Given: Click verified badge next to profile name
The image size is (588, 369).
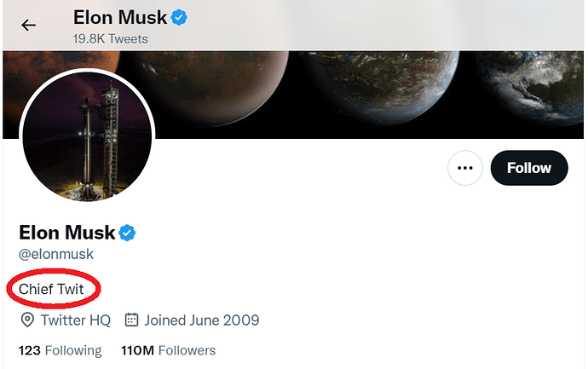Looking at the screenshot, I should 127,233.
